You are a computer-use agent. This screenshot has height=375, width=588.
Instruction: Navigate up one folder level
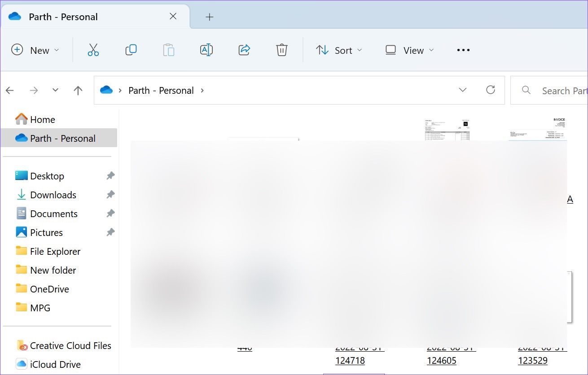77,90
